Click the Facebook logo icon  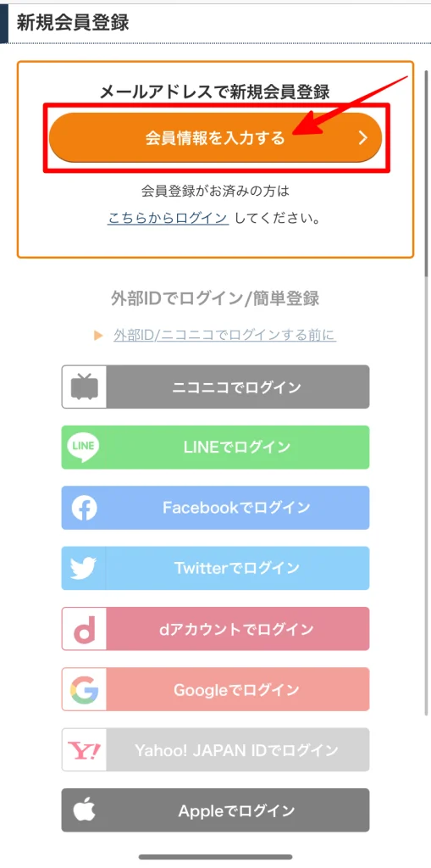[x=84, y=508]
